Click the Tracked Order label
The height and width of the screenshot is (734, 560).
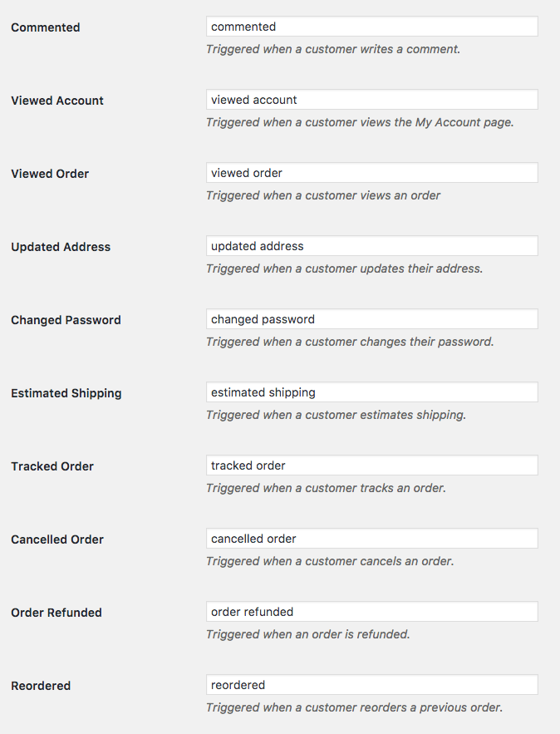point(52,466)
